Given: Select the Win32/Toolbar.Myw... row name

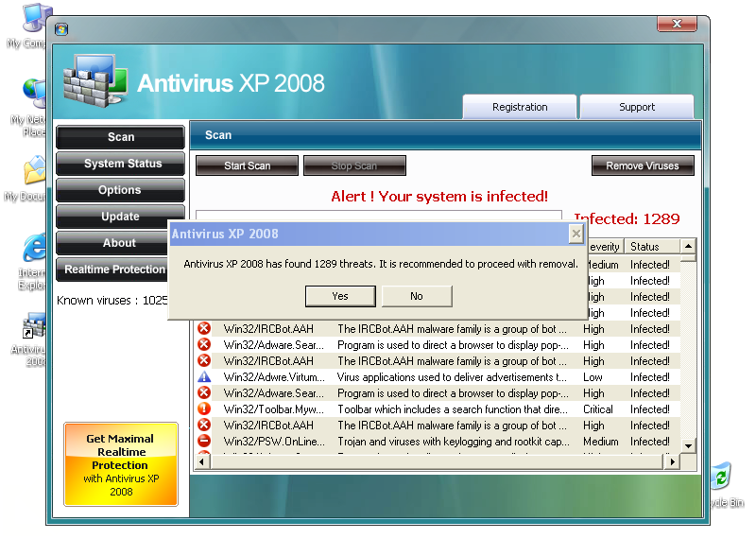Looking at the screenshot, I should click(x=273, y=409).
